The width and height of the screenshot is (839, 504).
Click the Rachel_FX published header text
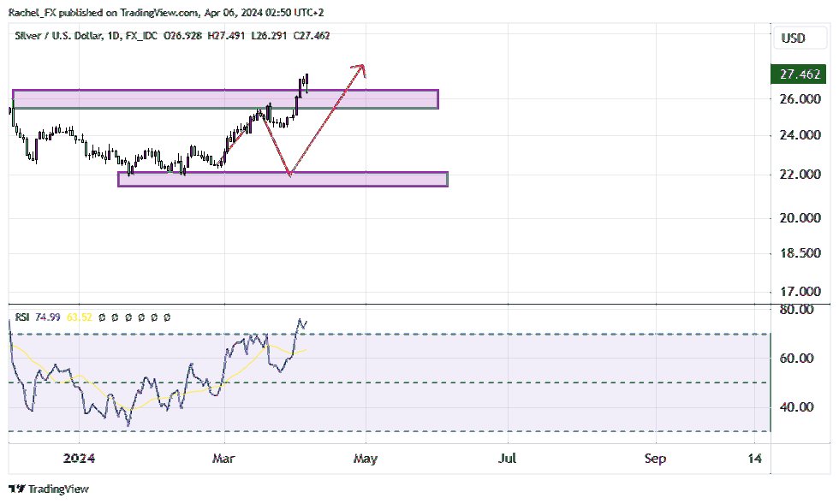(x=166, y=12)
